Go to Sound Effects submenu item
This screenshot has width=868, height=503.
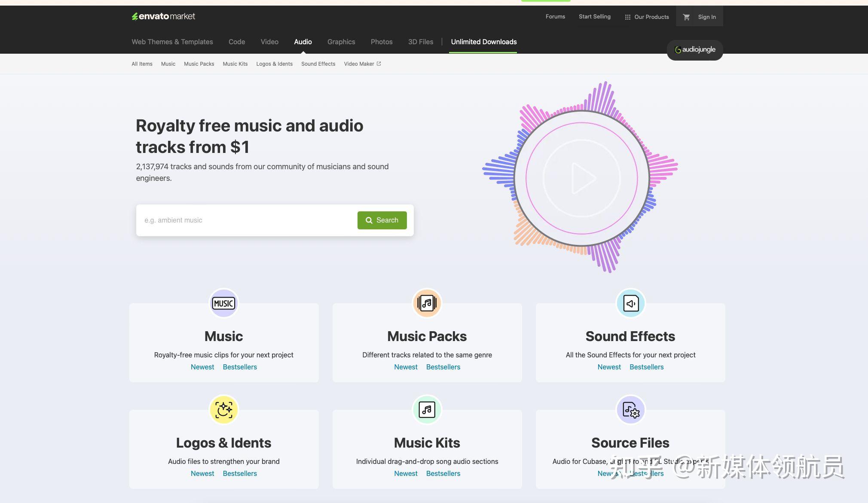tap(318, 64)
